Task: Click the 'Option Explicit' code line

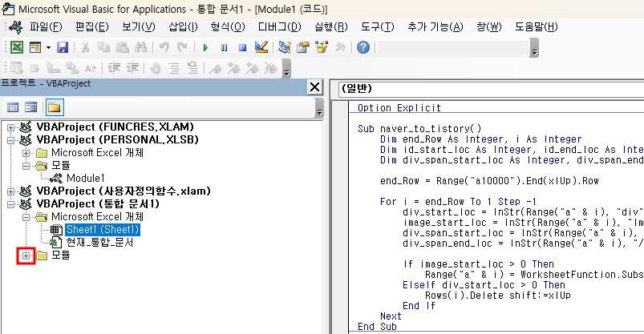Action: click(x=399, y=108)
